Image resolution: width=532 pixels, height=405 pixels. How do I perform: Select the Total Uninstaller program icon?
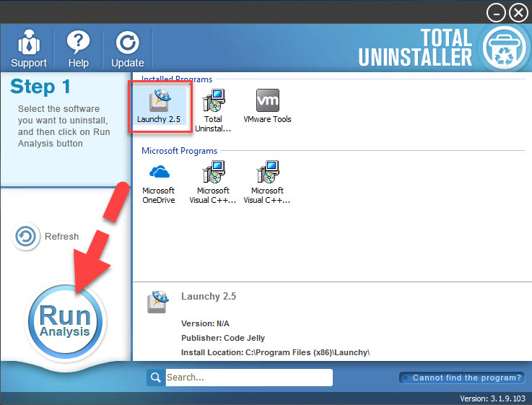click(213, 110)
